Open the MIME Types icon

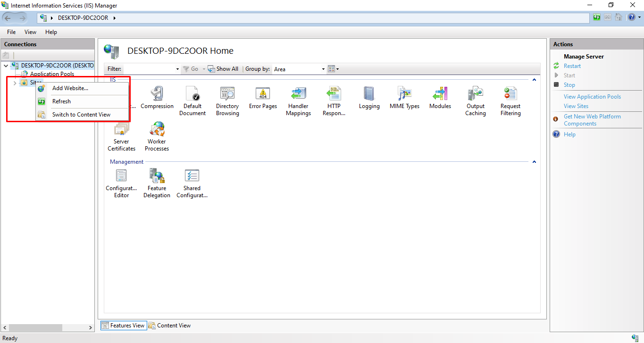click(x=404, y=94)
